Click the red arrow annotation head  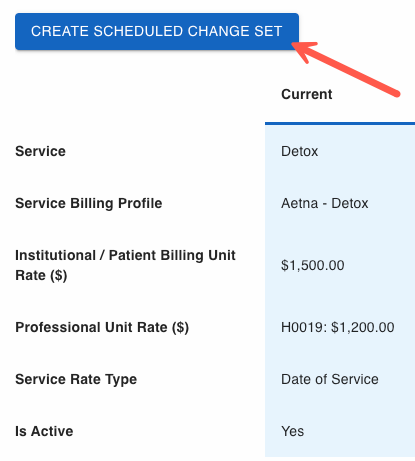[x=303, y=51]
